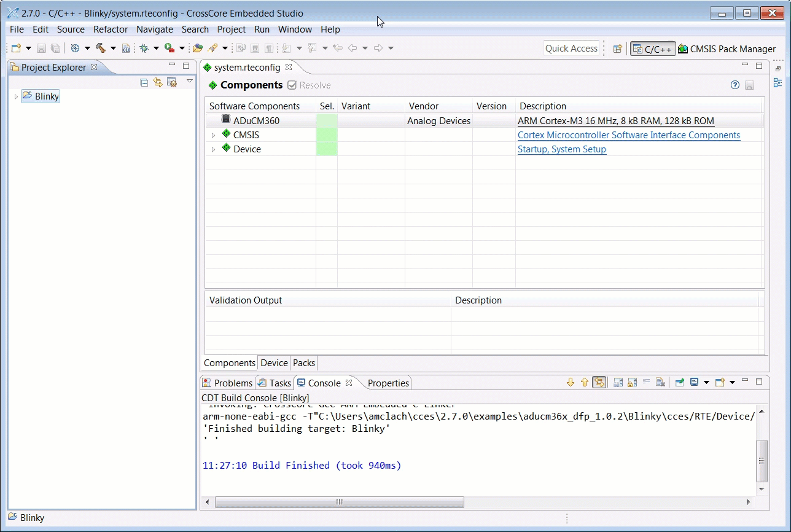791x532 pixels.
Task: Expand the CMSIS component row
Action: point(213,135)
